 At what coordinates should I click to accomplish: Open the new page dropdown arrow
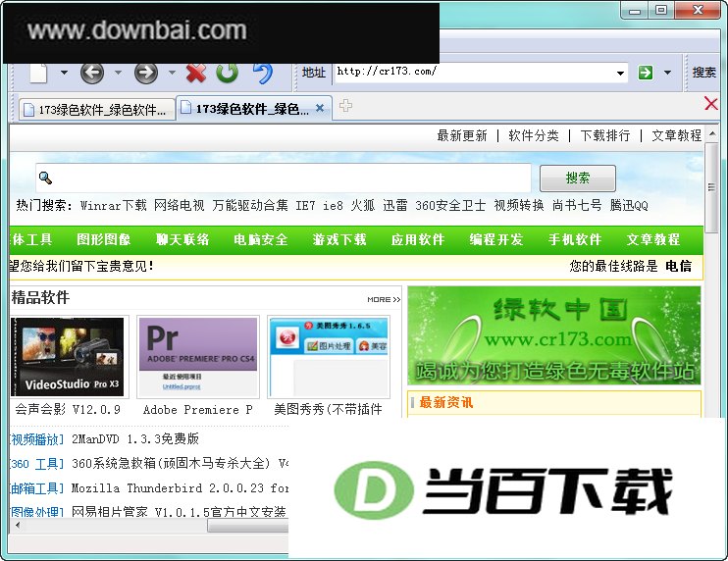pos(64,73)
